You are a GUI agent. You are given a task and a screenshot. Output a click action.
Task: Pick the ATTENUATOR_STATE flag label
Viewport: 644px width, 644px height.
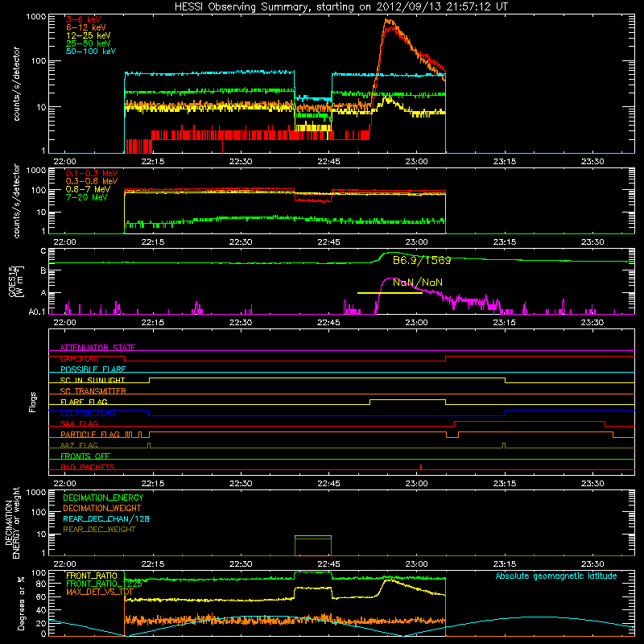coord(97,348)
